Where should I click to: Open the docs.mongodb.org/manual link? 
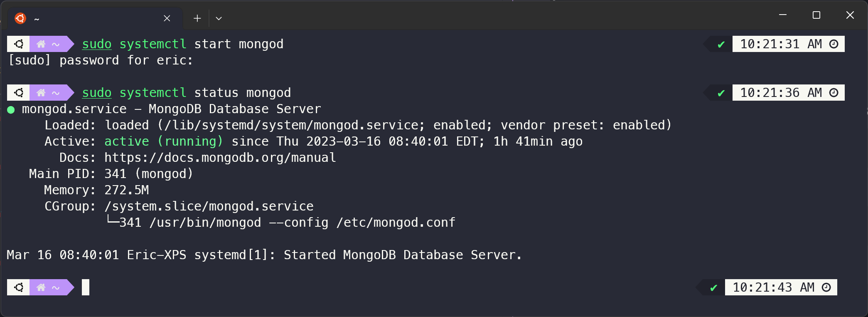[x=220, y=158]
